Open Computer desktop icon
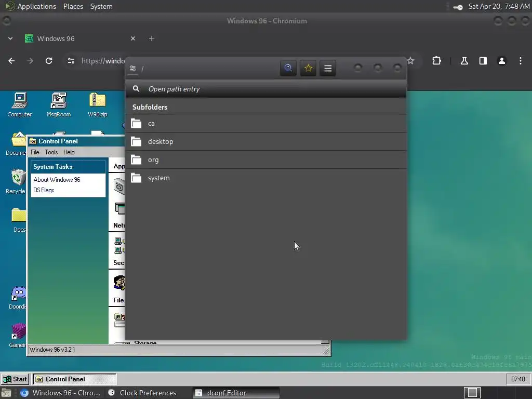The height and width of the screenshot is (399, 532). (x=20, y=104)
